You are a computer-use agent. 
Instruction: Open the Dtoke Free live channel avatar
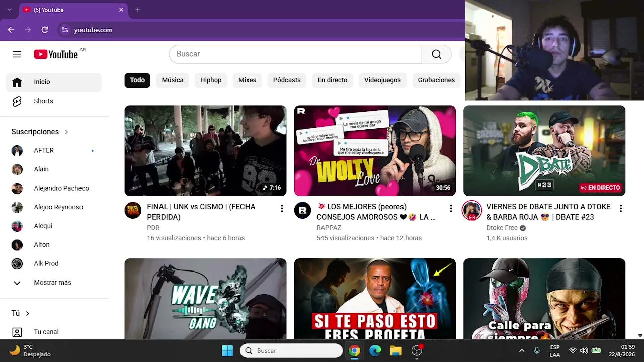[472, 210]
